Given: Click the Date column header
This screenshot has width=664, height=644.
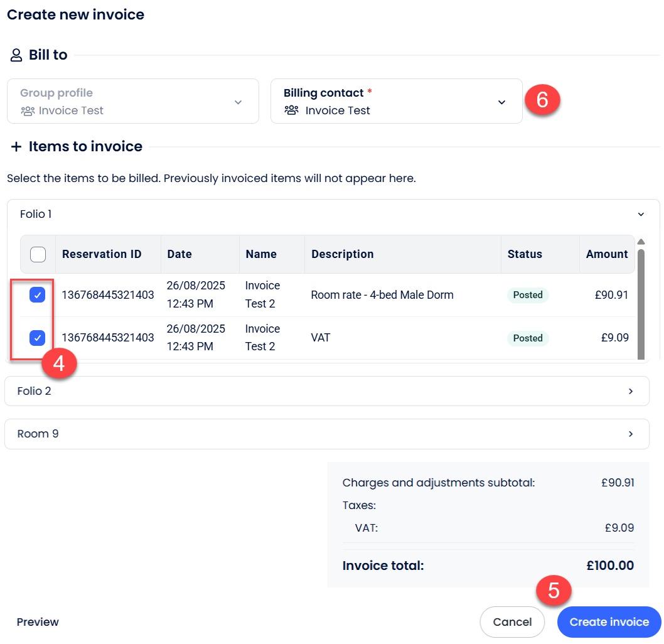Looking at the screenshot, I should [x=179, y=254].
